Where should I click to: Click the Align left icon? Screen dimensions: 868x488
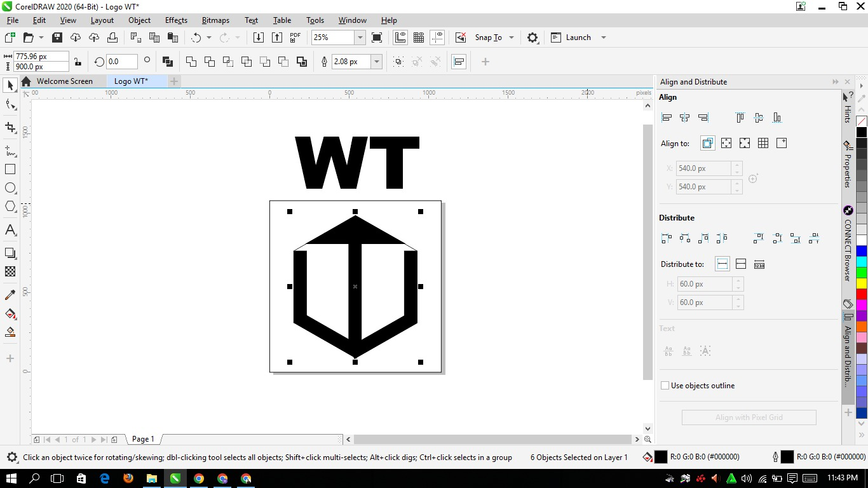coord(667,118)
